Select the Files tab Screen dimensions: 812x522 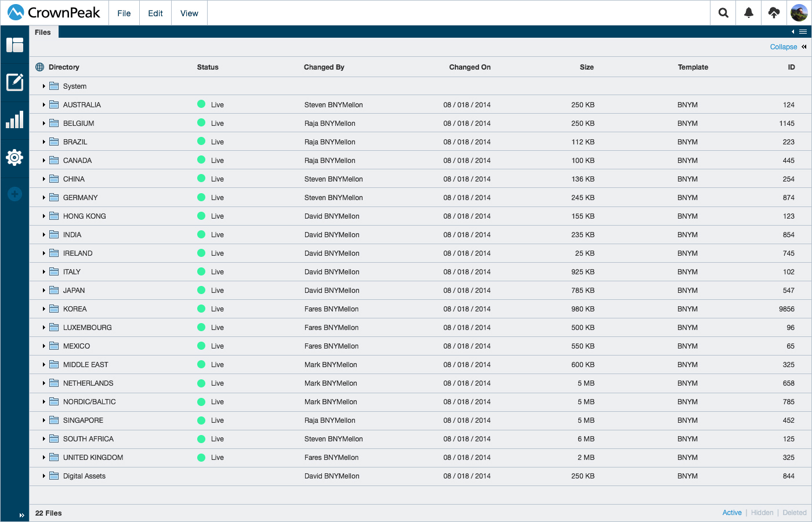(x=43, y=32)
